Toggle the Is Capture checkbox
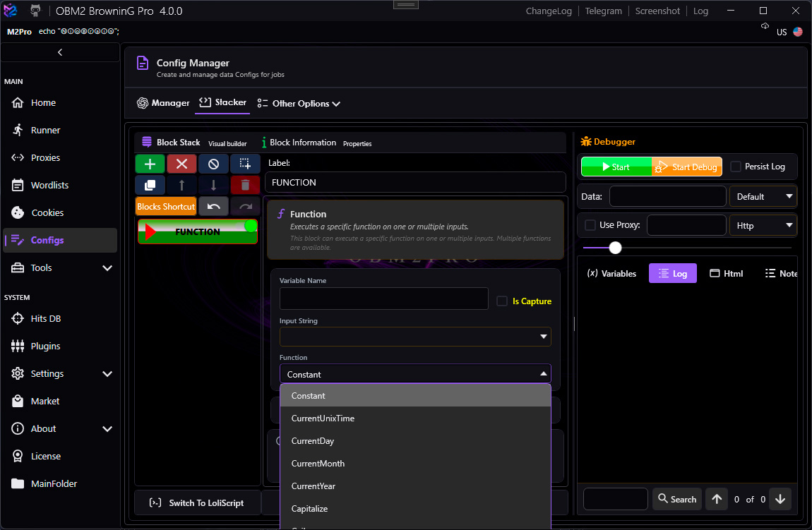 click(502, 301)
